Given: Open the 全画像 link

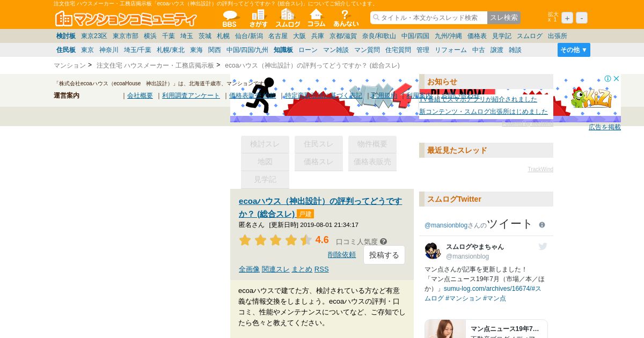Looking at the screenshot, I should point(249,269).
